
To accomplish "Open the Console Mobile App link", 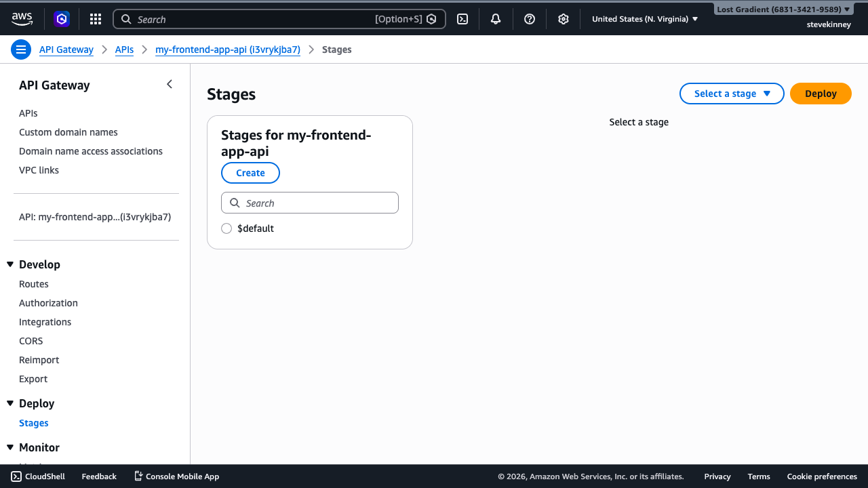I will pos(176,476).
